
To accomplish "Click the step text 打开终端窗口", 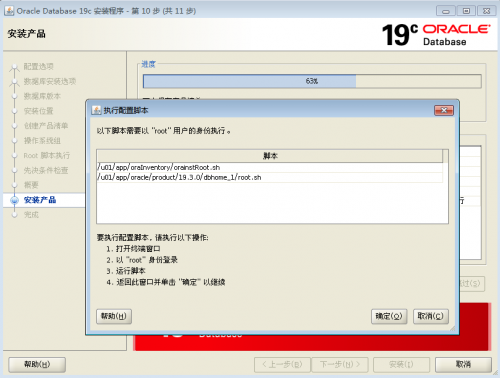I will point(138,249).
